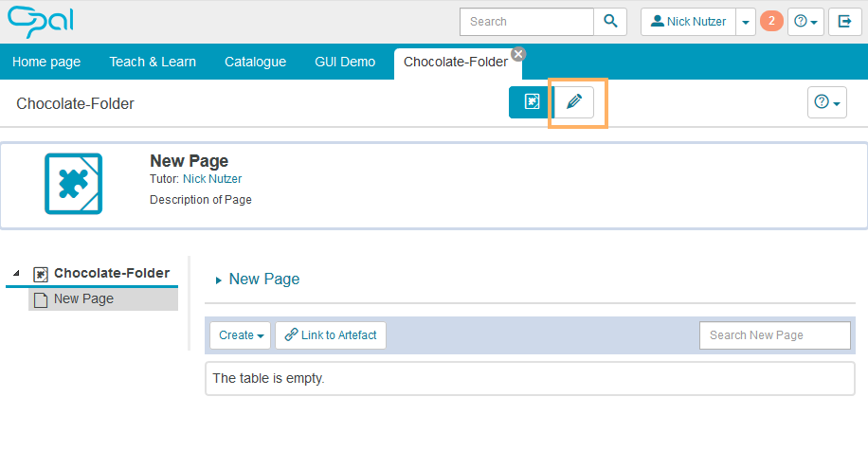Image resolution: width=868 pixels, height=469 pixels.
Task: Click the Search New Page input field
Action: click(x=774, y=335)
